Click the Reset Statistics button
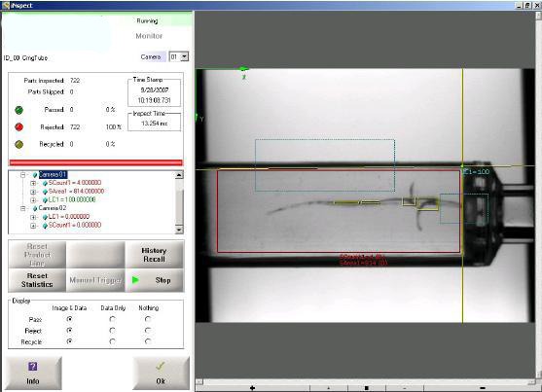Screen dimensions: 542x392 pyautogui.click(x=37, y=280)
